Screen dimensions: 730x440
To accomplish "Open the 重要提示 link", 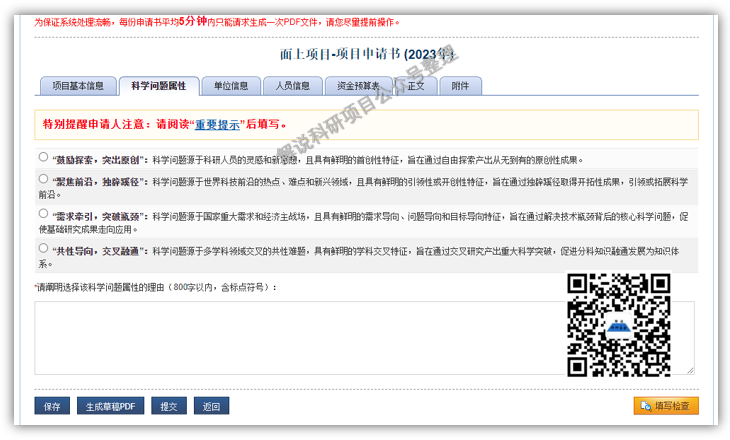I will tap(217, 125).
